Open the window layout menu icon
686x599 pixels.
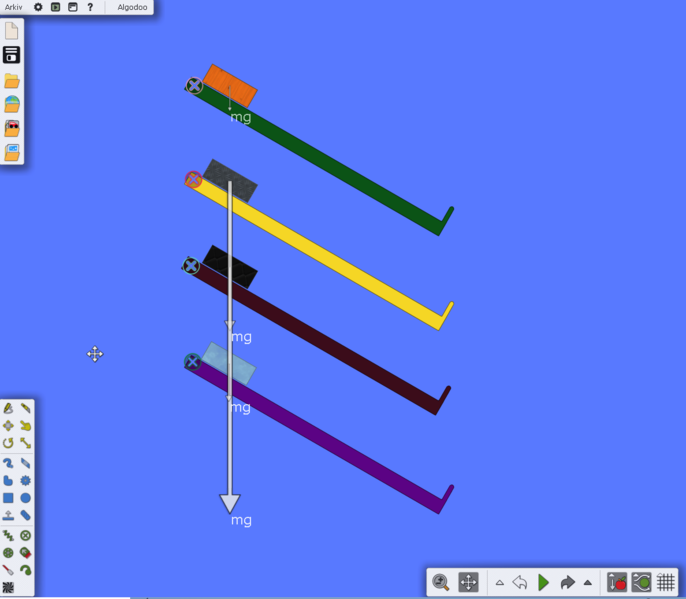(x=73, y=7)
